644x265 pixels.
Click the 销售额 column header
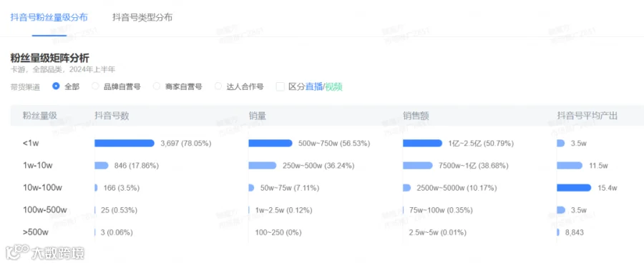coord(416,116)
